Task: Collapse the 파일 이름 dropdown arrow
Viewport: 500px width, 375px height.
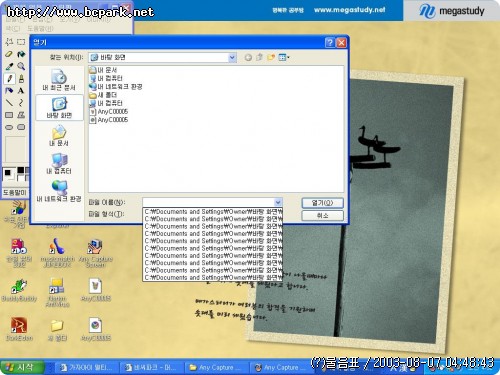Action: point(278,202)
